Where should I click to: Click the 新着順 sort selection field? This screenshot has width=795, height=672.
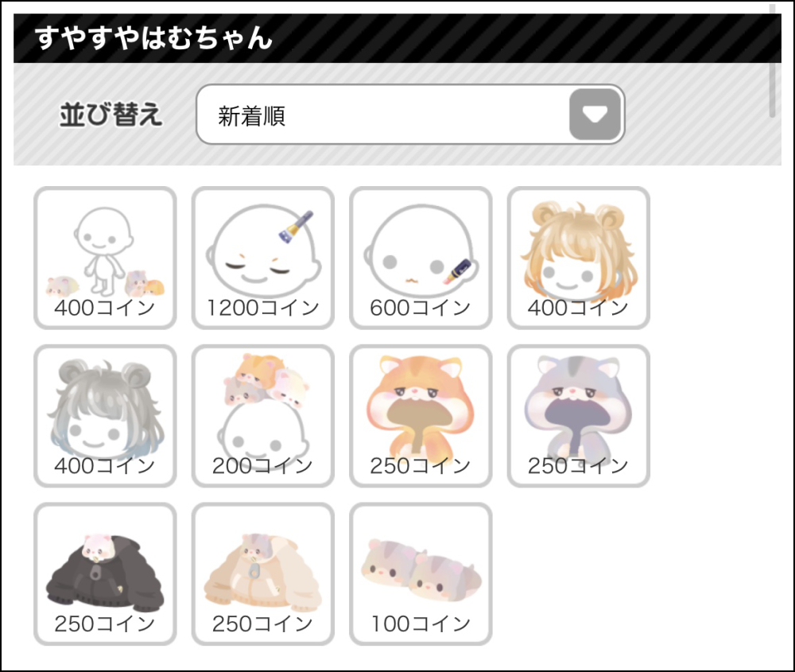pyautogui.click(x=410, y=114)
